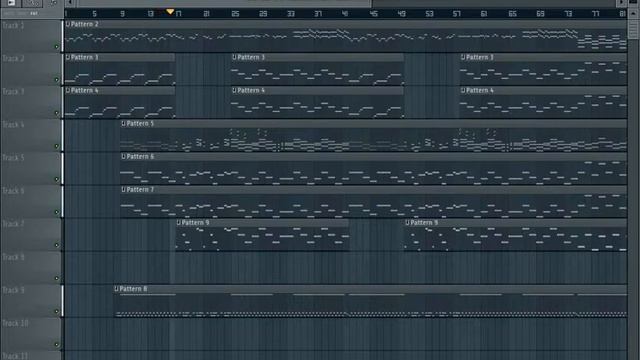Open the Pattern 2 clip menu icon

coord(68,24)
